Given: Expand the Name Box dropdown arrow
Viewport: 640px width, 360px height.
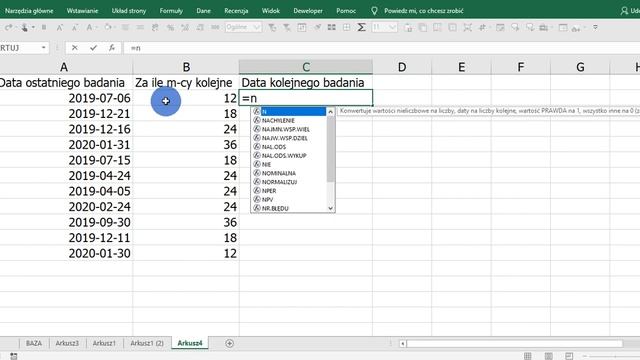Looking at the screenshot, I should (43, 48).
